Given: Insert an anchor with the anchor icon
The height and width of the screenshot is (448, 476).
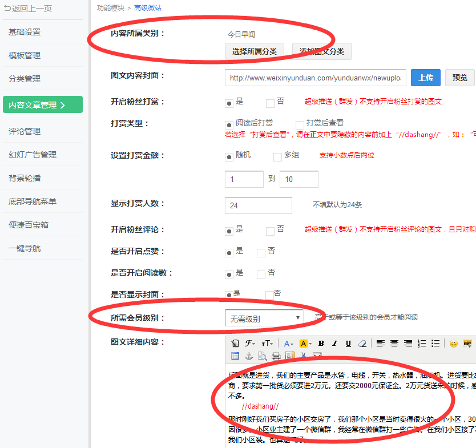Looking at the screenshot, I should coord(249,356).
